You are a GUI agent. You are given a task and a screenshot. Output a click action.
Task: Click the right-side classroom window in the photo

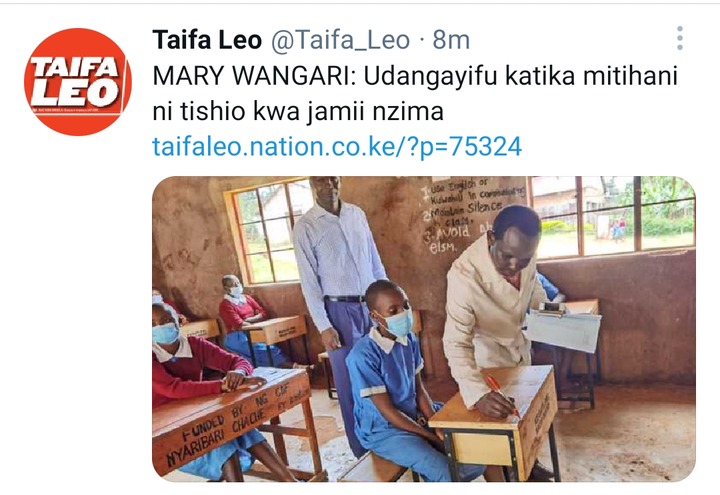click(x=612, y=217)
